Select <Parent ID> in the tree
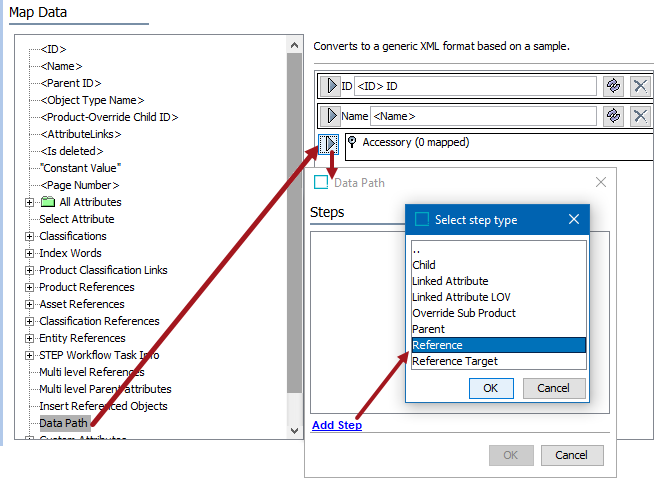 click(71, 83)
